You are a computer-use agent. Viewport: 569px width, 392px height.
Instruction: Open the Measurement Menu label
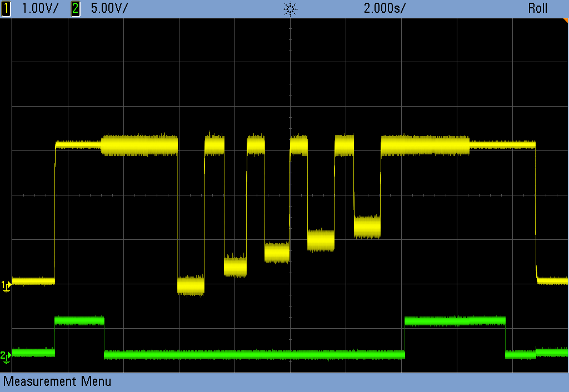click(x=57, y=381)
